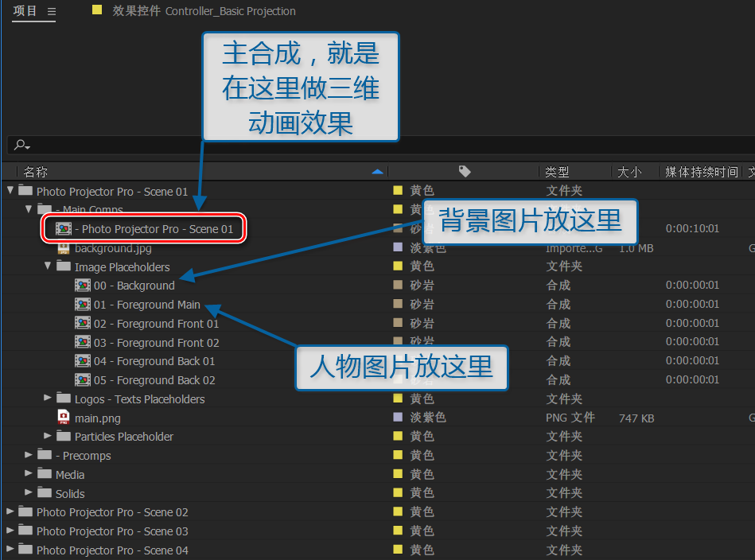755x560 pixels.
Task: Collapse the Photo Projector Pro - Scene 01 folder
Action: [10, 190]
